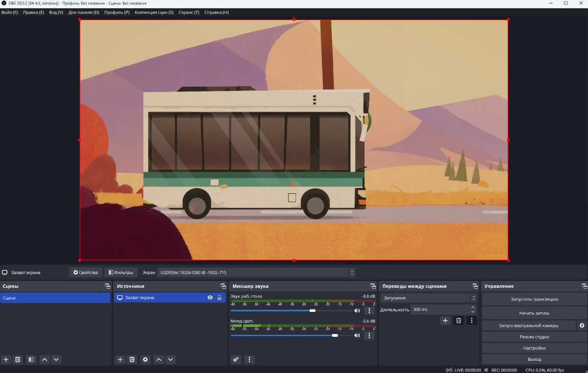This screenshot has height=373, width=588.
Task: Click the Запустить трансляцию button
Action: [534, 299]
